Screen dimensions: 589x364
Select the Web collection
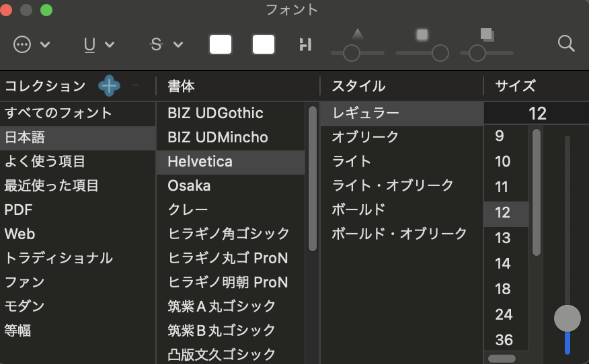78,234
